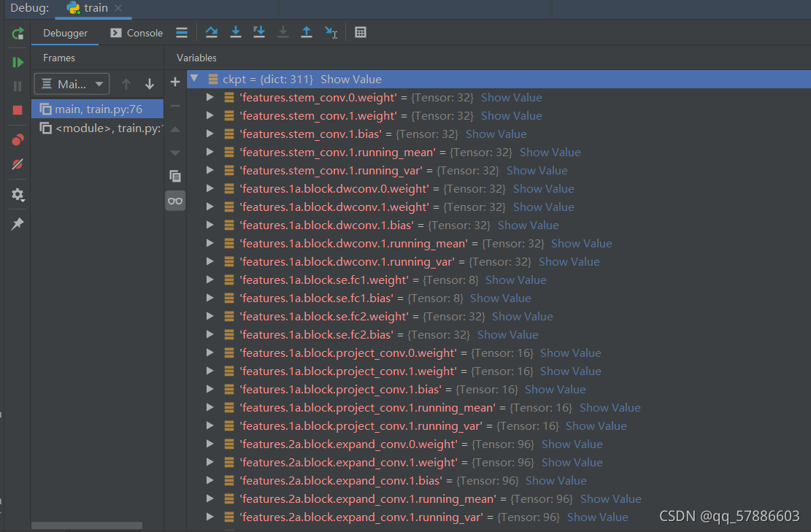Click the Frames panel horizontal scrollbar

coord(86,525)
